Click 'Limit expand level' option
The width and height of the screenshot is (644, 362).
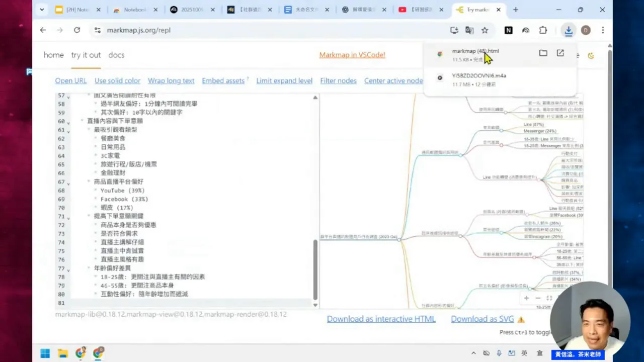click(284, 80)
